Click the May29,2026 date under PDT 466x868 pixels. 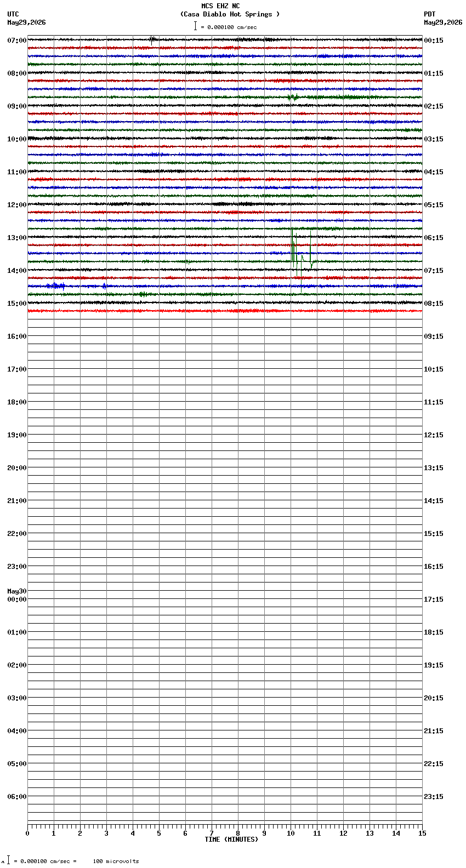[443, 22]
